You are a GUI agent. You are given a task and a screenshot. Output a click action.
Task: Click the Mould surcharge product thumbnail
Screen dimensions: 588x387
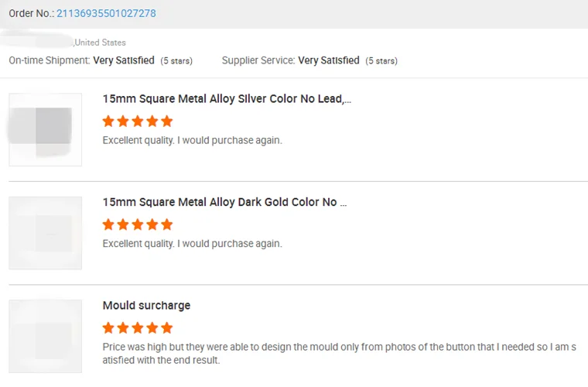[x=46, y=337]
